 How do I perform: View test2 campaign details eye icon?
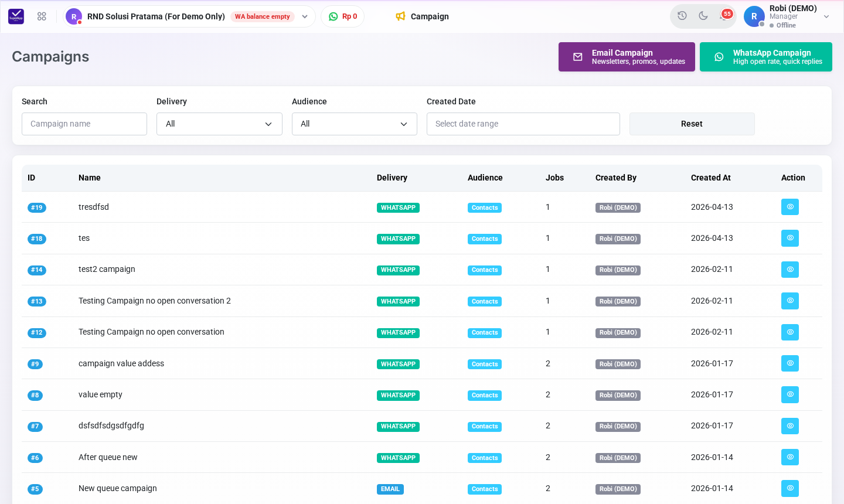click(790, 270)
